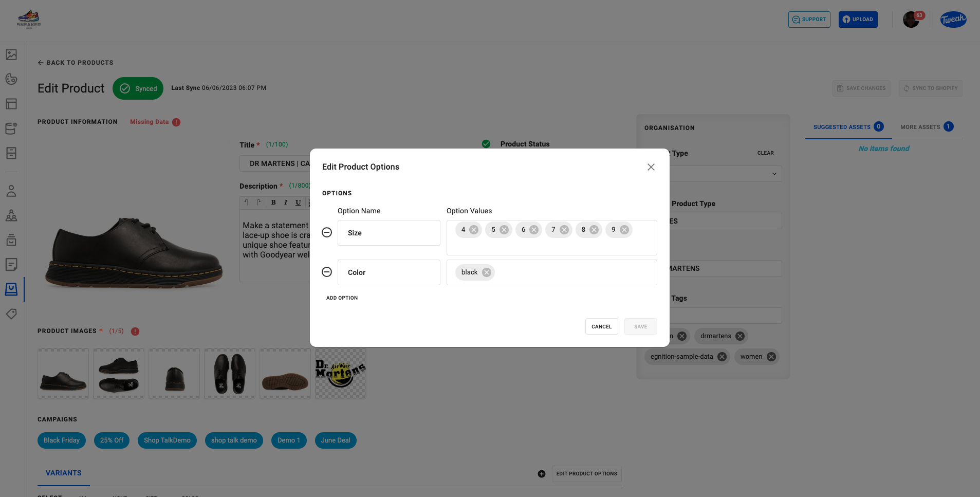Remove the Color option with minus icon

(x=327, y=272)
